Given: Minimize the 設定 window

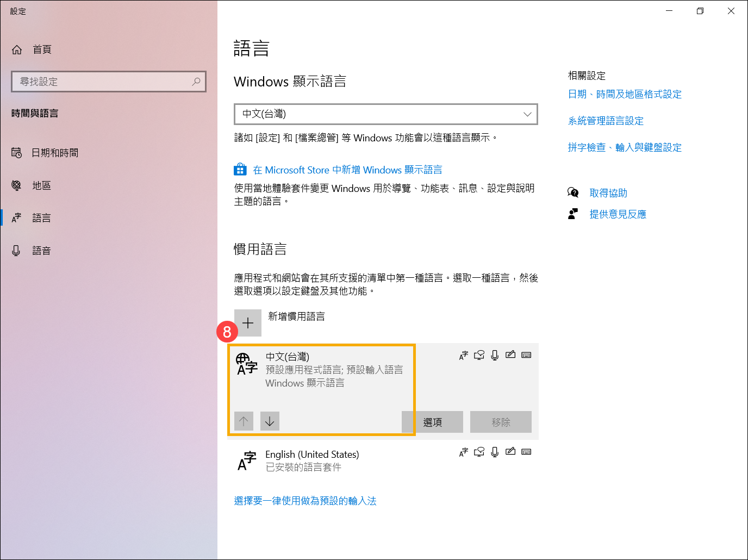Looking at the screenshot, I should (x=669, y=11).
